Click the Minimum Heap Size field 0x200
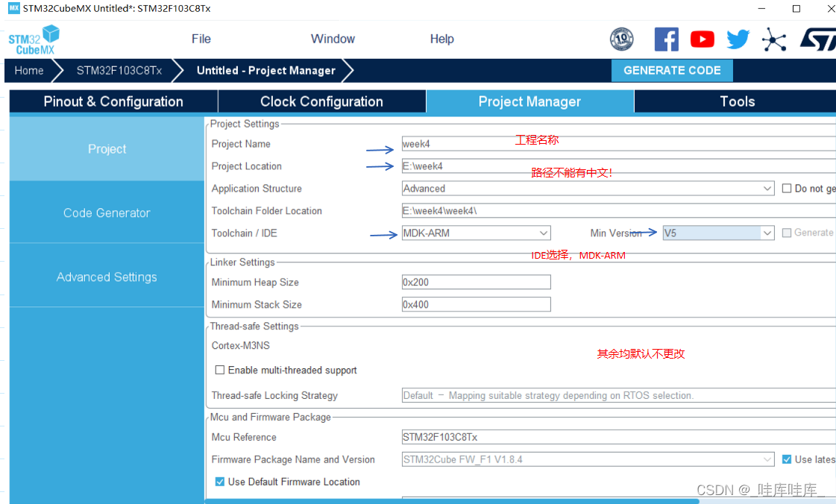 pos(476,283)
